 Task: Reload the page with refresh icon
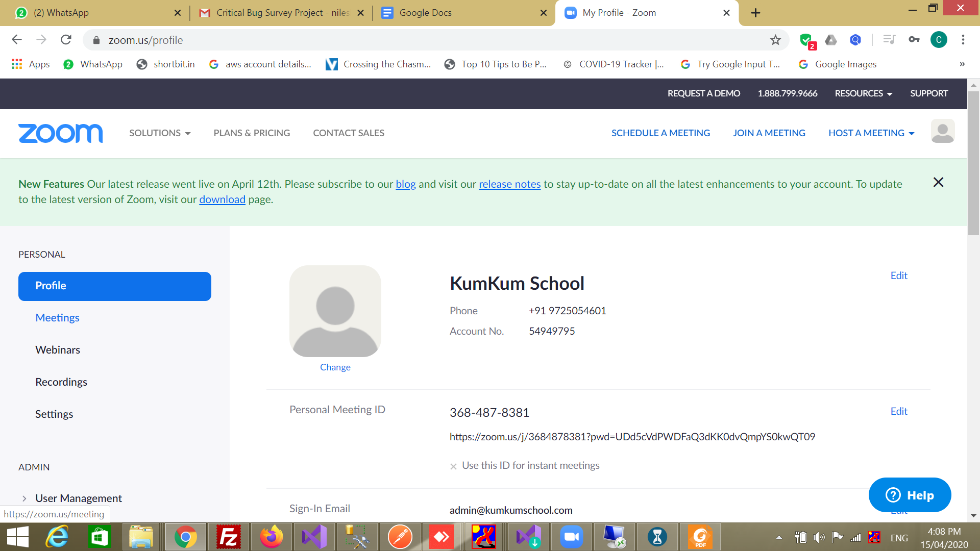tap(66, 40)
